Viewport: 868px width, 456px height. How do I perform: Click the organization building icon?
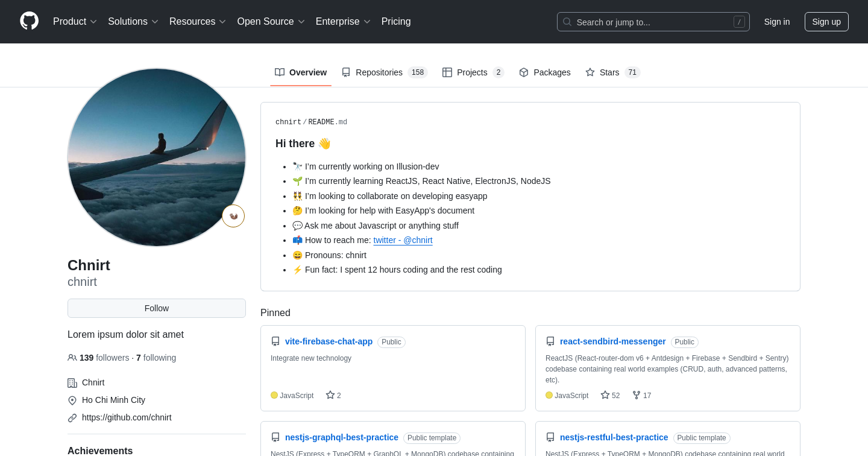pyautogui.click(x=72, y=383)
